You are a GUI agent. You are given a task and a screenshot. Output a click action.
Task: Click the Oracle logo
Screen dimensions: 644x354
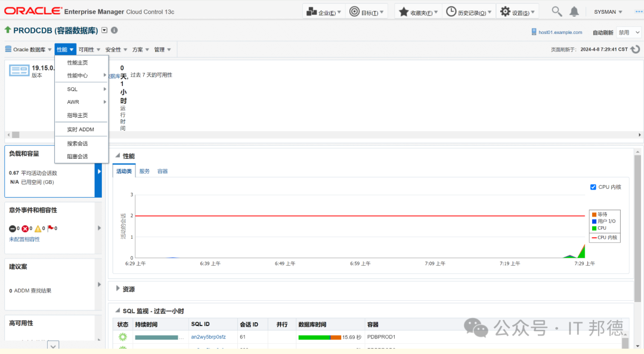[x=33, y=11]
